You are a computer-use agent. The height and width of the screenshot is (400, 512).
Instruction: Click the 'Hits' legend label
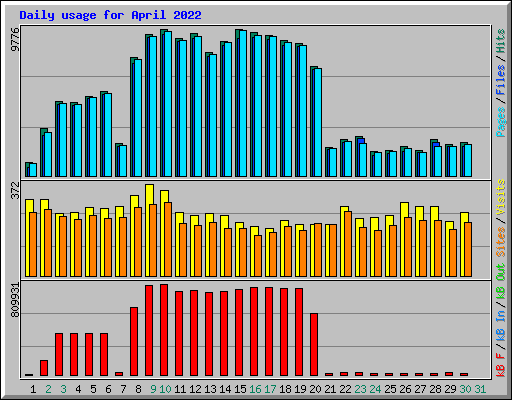501,41
